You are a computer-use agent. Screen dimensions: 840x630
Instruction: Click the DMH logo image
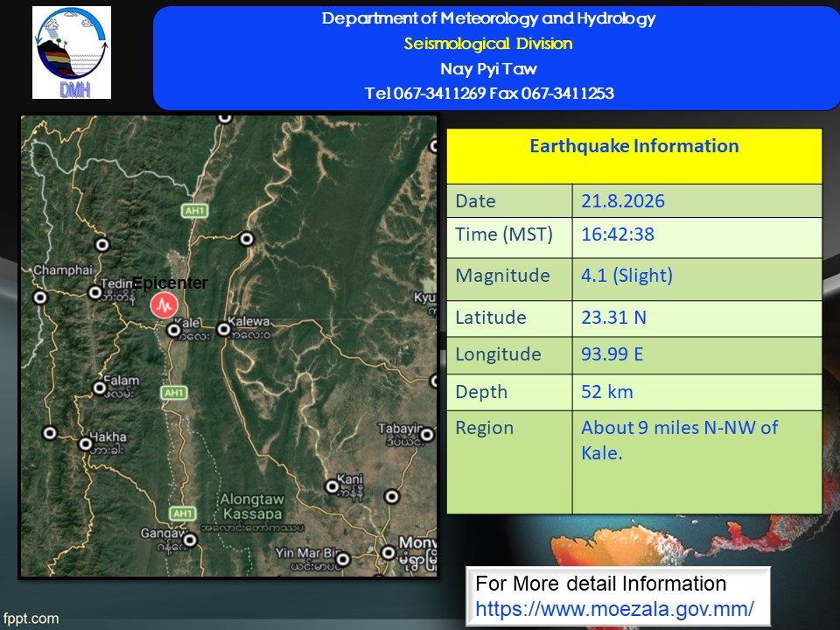(72, 52)
